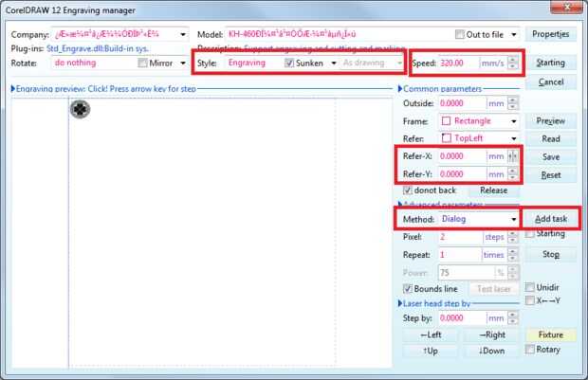
Task: Move laser head with →Right button
Action: [491, 335]
